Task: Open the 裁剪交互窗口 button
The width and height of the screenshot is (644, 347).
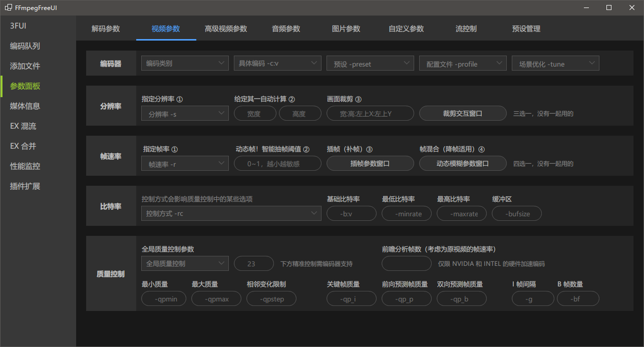Action: click(463, 113)
